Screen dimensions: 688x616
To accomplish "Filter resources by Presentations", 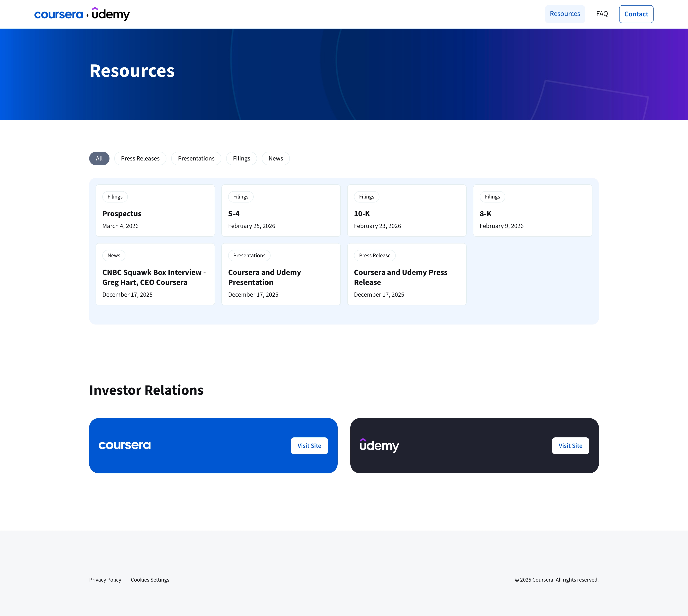I will (196, 158).
